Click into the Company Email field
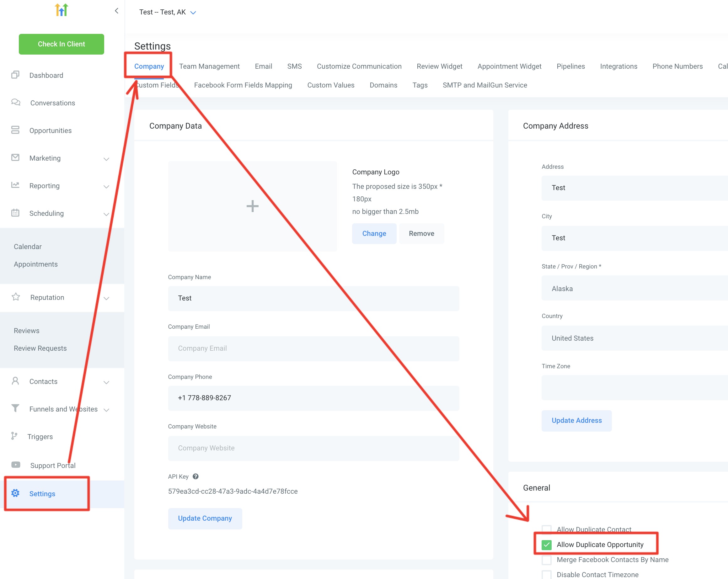728x579 pixels. point(313,348)
